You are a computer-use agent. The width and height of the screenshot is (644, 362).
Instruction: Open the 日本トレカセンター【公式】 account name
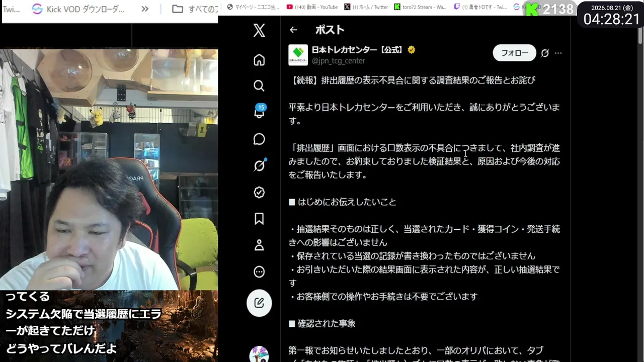[358, 50]
